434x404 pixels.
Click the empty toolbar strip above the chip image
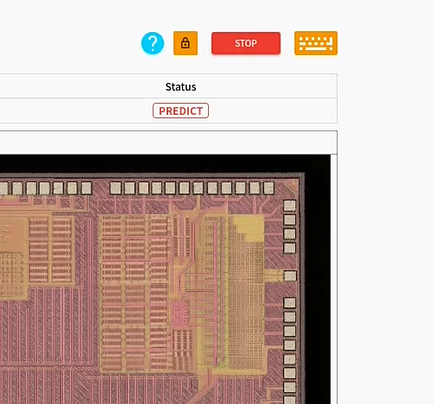coord(168,142)
